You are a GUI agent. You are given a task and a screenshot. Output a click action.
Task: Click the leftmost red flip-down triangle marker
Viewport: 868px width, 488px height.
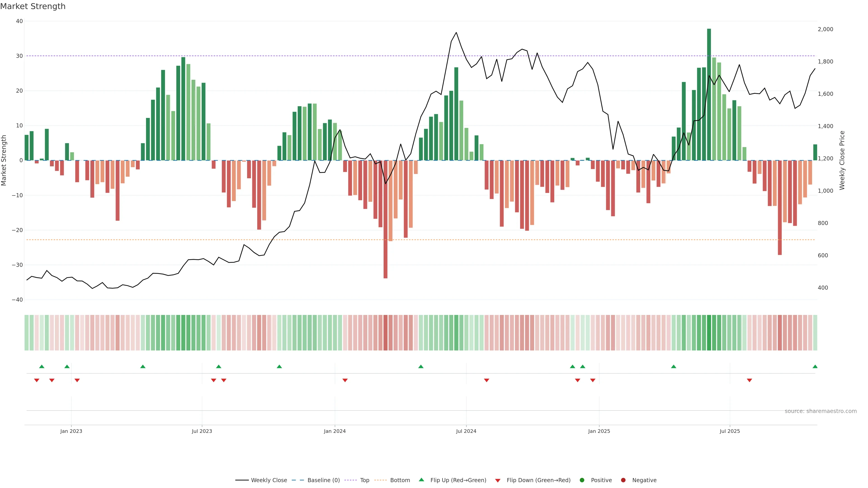37,380
